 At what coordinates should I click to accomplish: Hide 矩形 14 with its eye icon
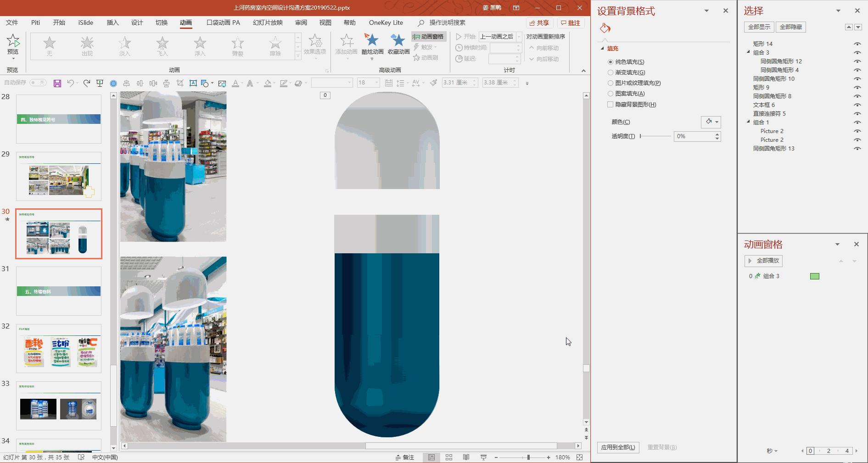(857, 44)
